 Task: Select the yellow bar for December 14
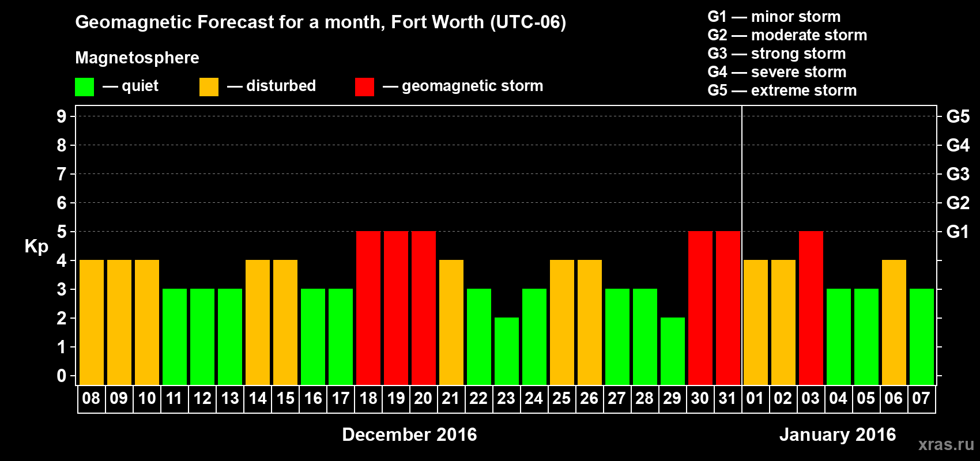pyautogui.click(x=258, y=322)
